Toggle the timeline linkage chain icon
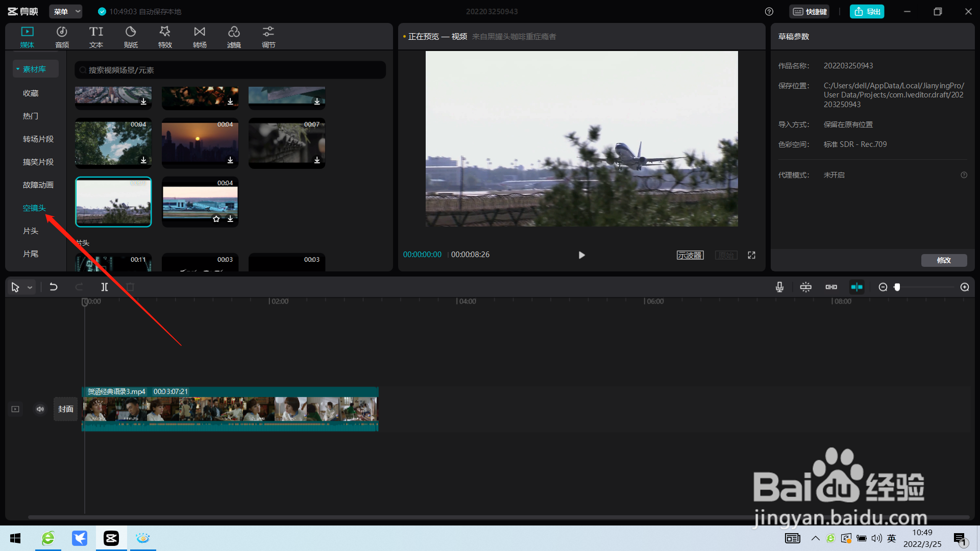This screenshot has width=980, height=551. (831, 287)
